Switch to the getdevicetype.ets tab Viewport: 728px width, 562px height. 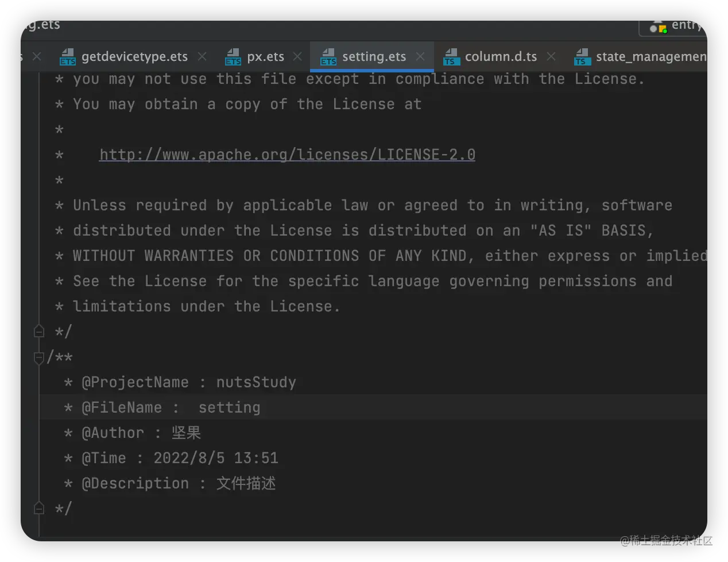(x=134, y=56)
